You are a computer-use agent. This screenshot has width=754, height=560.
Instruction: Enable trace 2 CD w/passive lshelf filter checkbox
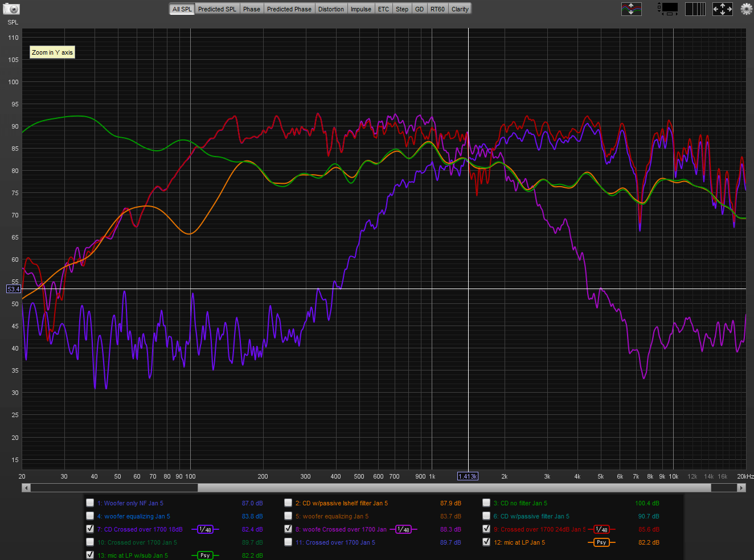click(288, 503)
